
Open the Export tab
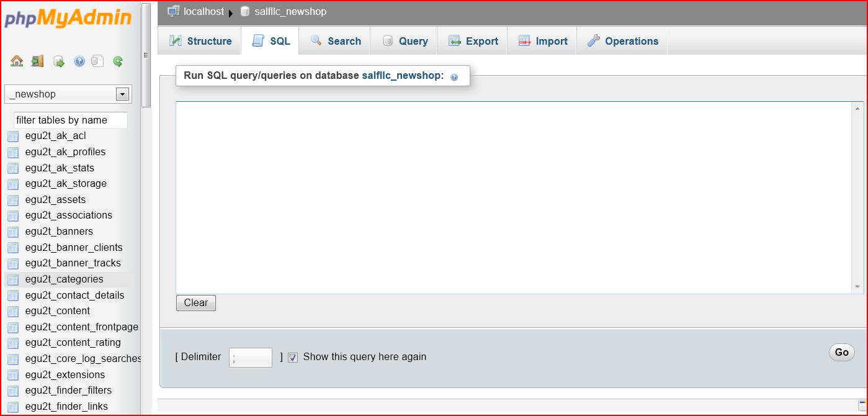473,41
